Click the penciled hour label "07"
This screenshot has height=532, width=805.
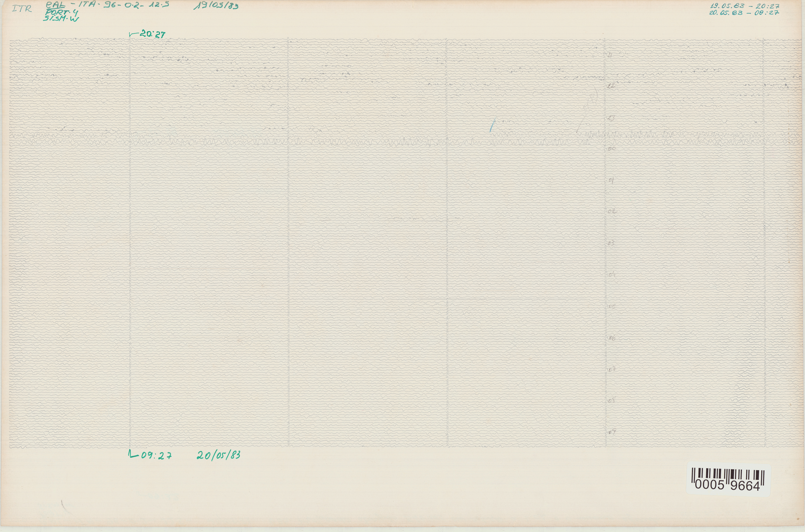pos(612,370)
